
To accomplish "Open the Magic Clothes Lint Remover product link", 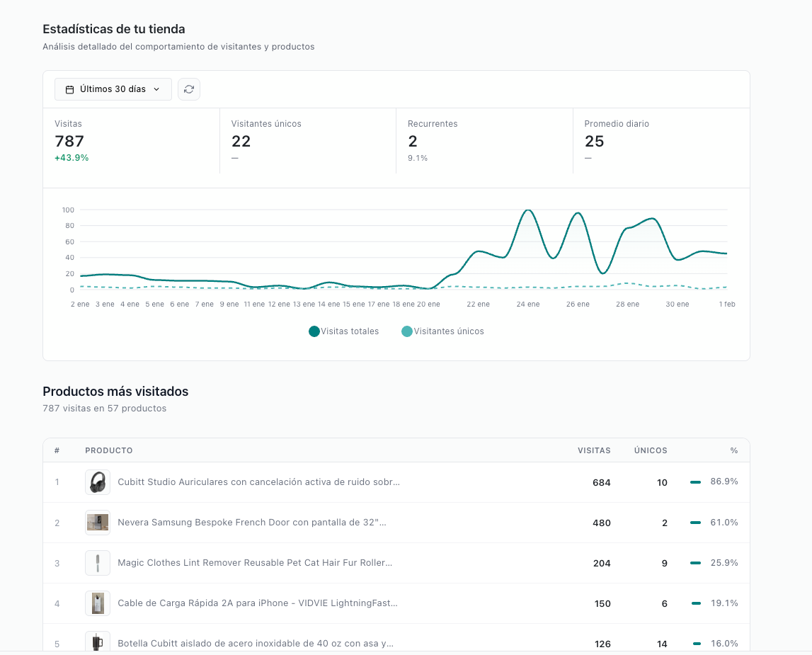I will [253, 562].
